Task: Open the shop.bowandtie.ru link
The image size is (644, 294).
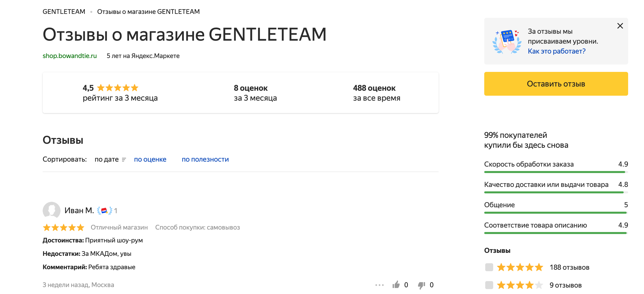Action: click(x=69, y=56)
